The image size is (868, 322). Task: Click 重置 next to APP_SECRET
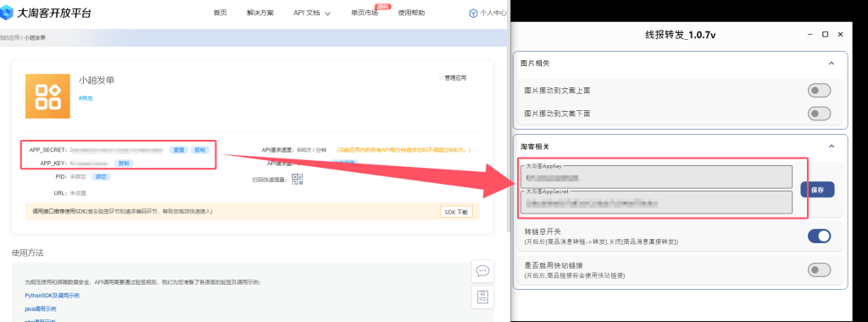(178, 150)
